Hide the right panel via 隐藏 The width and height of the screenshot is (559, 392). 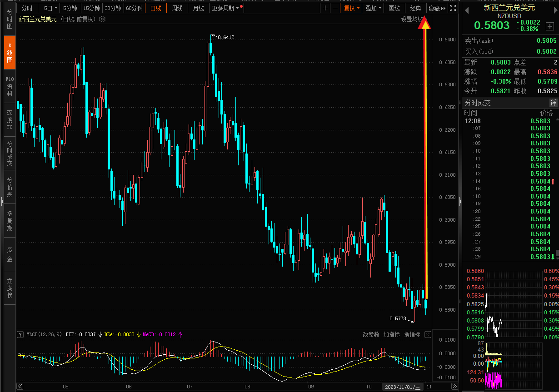(x=437, y=8)
